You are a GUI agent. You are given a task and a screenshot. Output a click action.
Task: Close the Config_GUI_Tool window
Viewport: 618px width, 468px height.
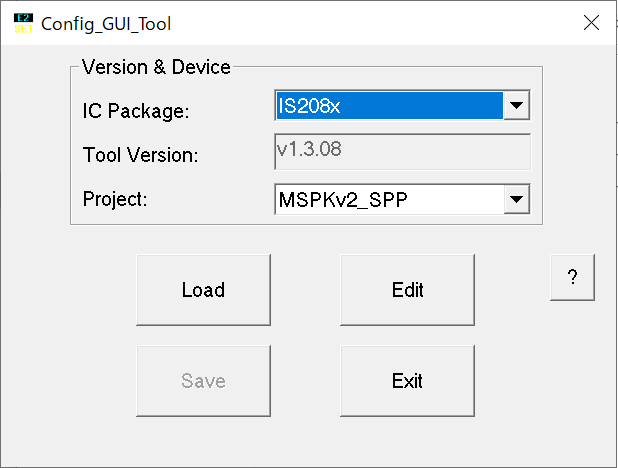(x=591, y=23)
